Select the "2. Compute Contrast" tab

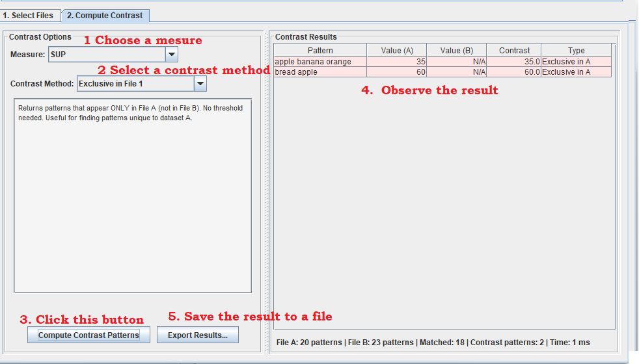[x=105, y=16]
